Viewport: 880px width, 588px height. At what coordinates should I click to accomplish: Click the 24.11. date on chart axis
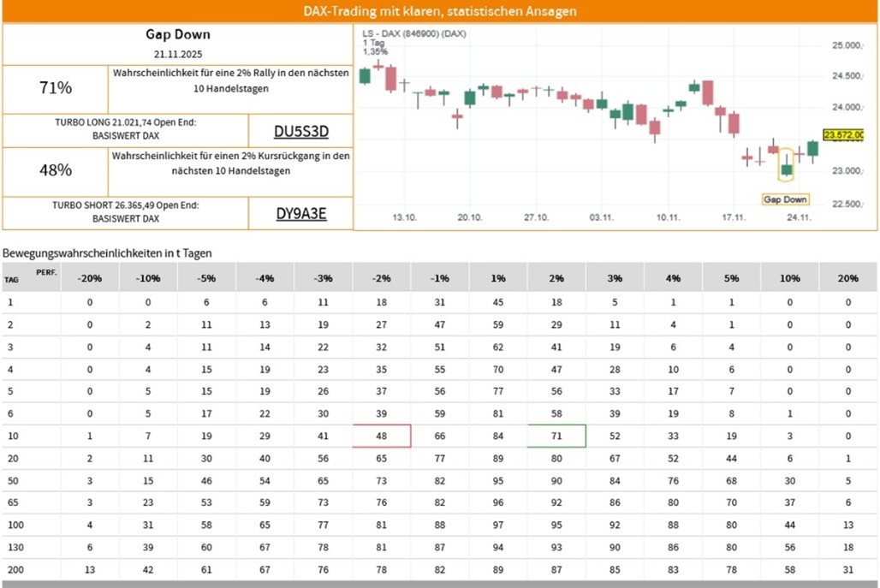click(799, 217)
